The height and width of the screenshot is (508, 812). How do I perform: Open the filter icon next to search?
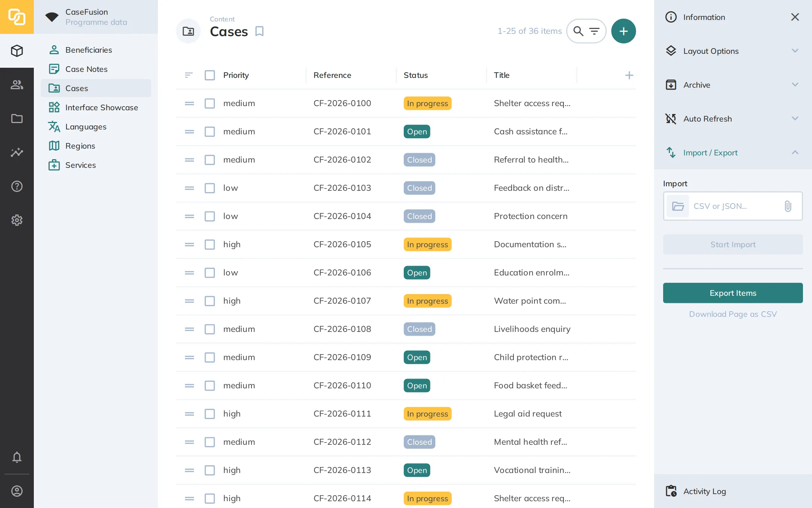click(x=594, y=31)
